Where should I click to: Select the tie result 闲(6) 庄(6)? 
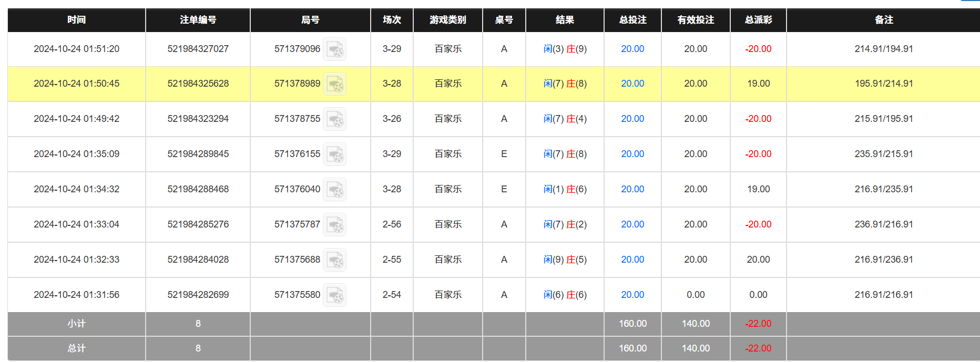point(565,295)
